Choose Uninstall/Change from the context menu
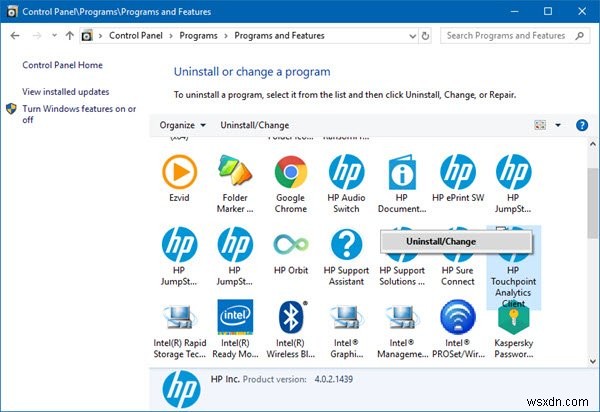This screenshot has width=600, height=412. (x=456, y=241)
